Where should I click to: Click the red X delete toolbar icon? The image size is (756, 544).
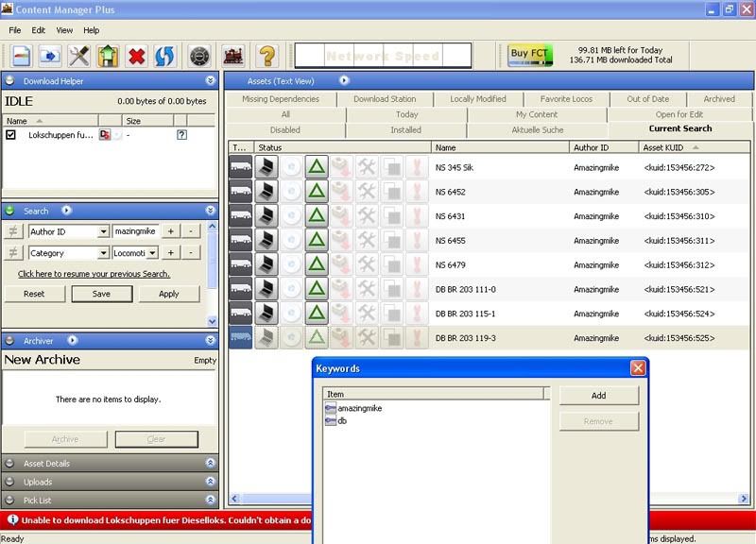[x=136, y=57]
